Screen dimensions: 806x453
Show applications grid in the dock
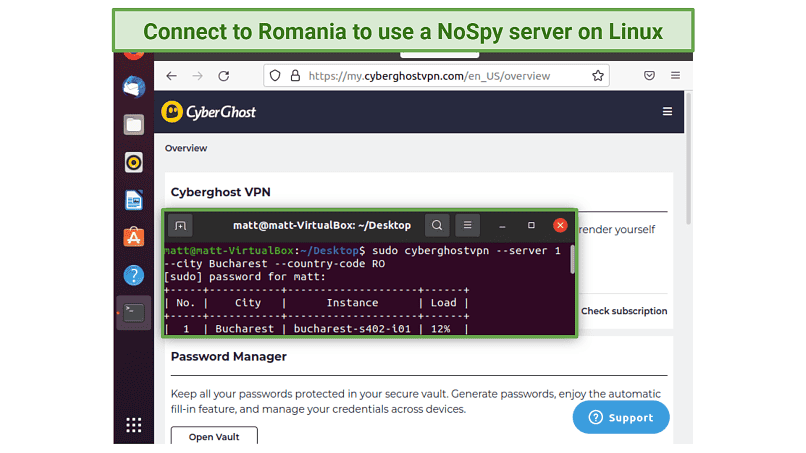134,425
